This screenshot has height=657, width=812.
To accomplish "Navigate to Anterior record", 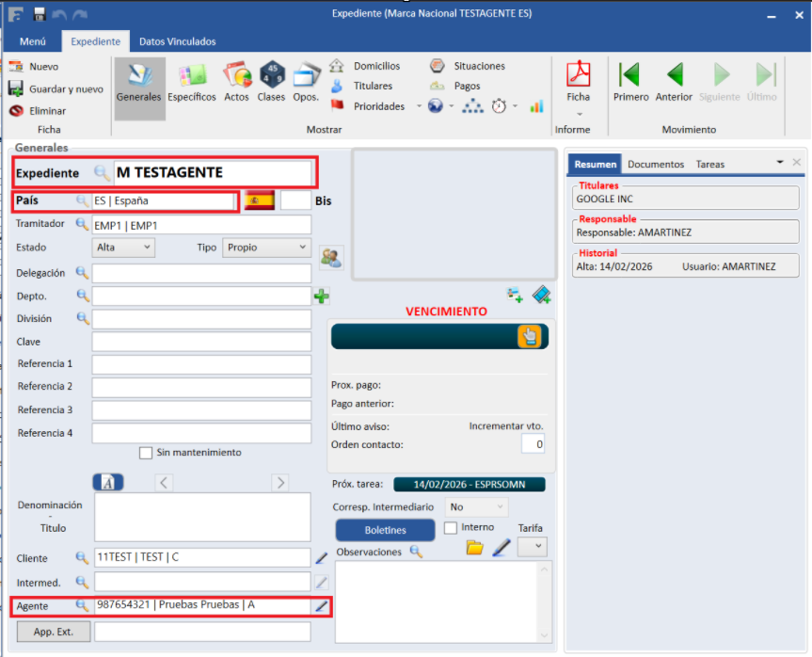I will click(674, 81).
